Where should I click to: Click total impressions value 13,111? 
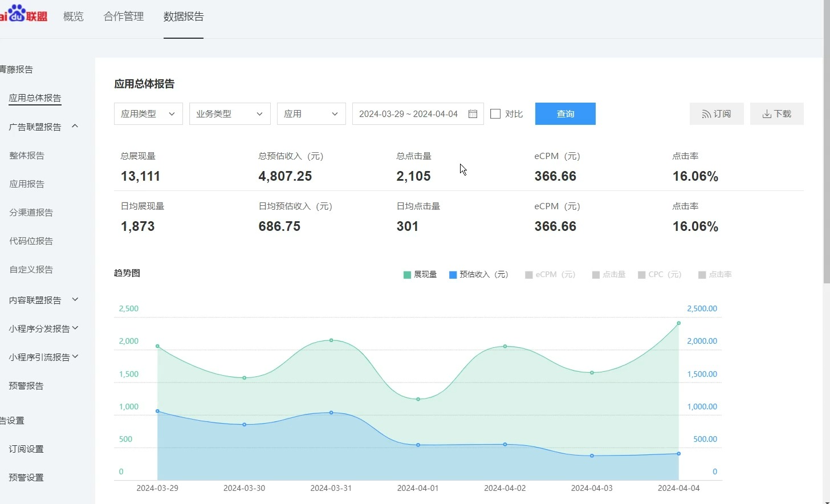pyautogui.click(x=140, y=176)
